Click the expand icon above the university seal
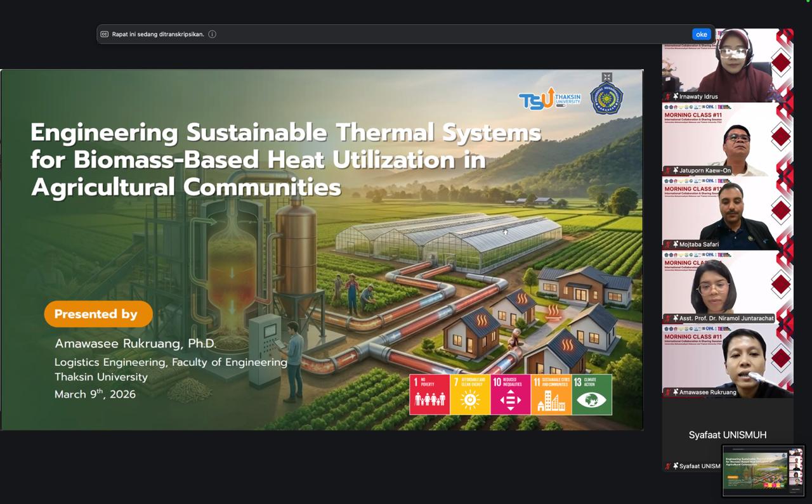This screenshot has height=504, width=812. point(606,77)
